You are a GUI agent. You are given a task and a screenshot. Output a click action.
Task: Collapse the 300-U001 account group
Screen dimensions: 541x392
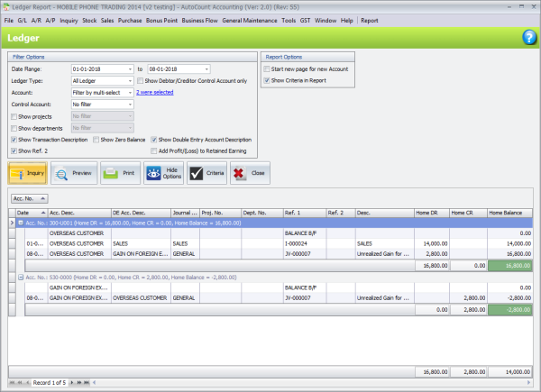[21, 223]
